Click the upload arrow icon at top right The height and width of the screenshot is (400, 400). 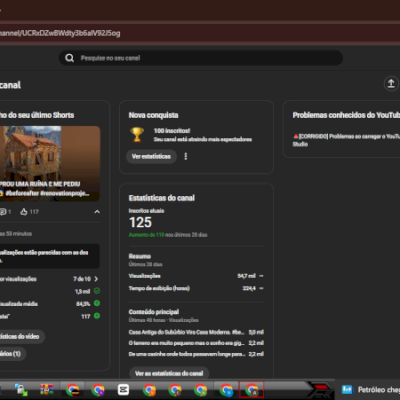[x=391, y=83]
